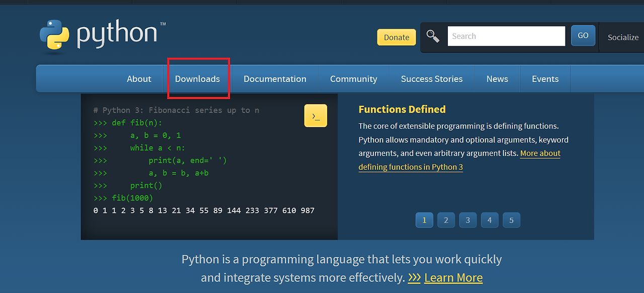Open the Documentation menu
This screenshot has width=644, height=293.
(275, 79)
